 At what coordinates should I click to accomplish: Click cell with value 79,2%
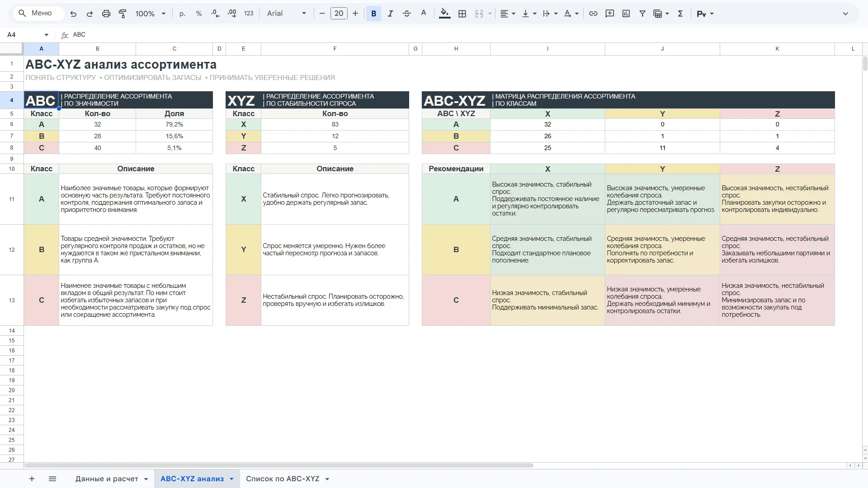175,124
